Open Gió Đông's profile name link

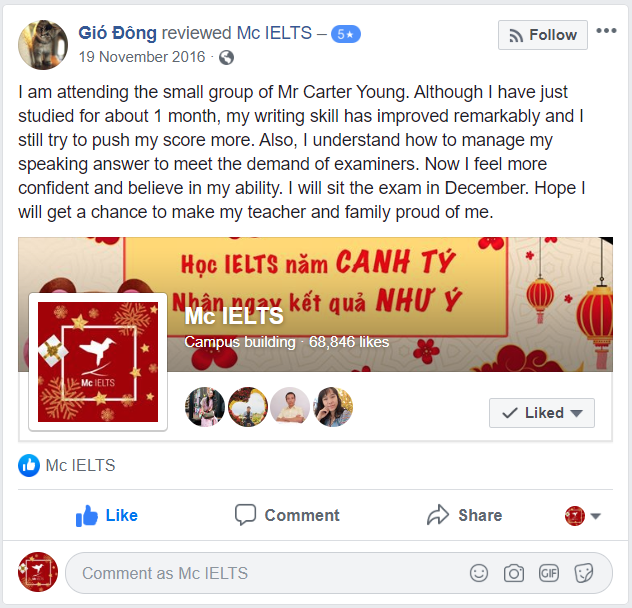click(117, 33)
